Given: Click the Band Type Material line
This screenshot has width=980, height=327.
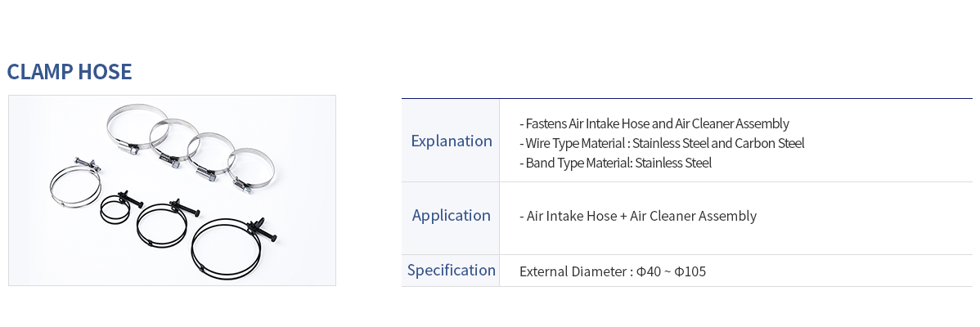Looking at the screenshot, I should tap(616, 163).
